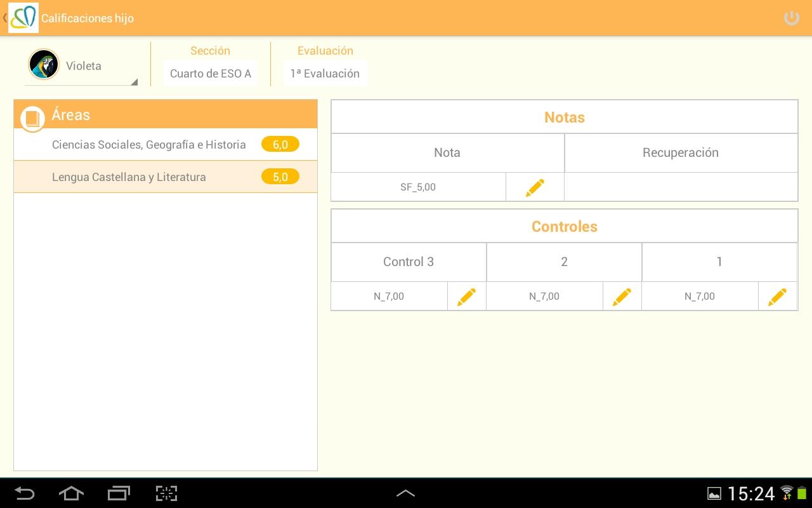Tap the Control 3 header

pos(409,262)
